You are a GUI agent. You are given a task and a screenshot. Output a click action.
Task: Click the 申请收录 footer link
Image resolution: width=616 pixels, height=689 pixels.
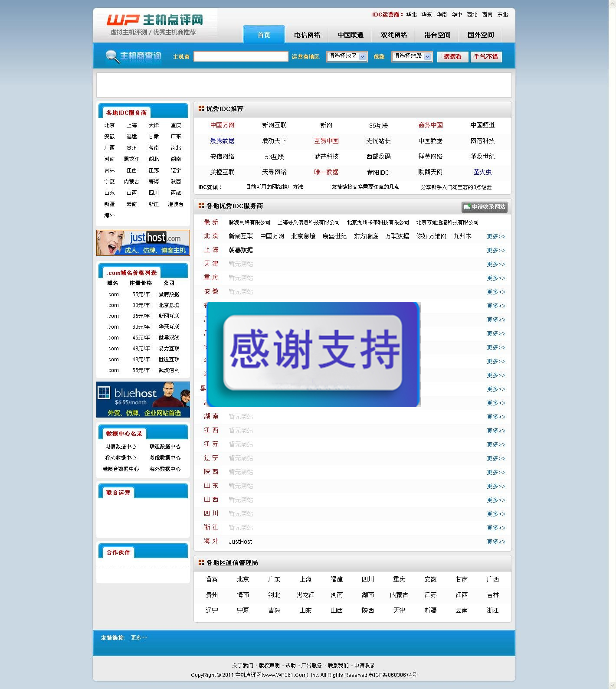[364, 666]
